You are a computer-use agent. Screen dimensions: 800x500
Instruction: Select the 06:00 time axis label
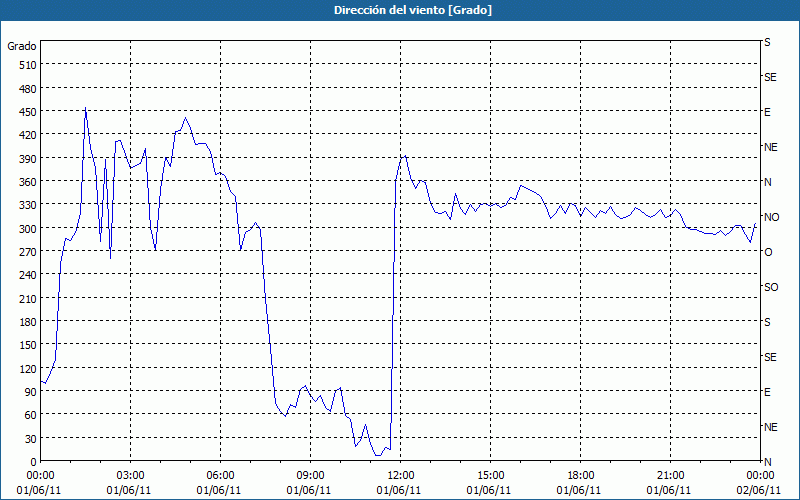click(x=220, y=476)
